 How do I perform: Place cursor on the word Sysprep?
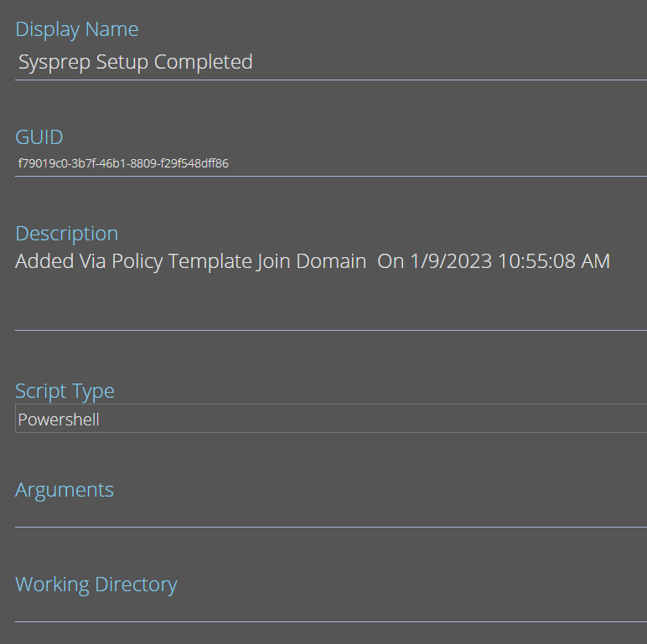tap(54, 63)
